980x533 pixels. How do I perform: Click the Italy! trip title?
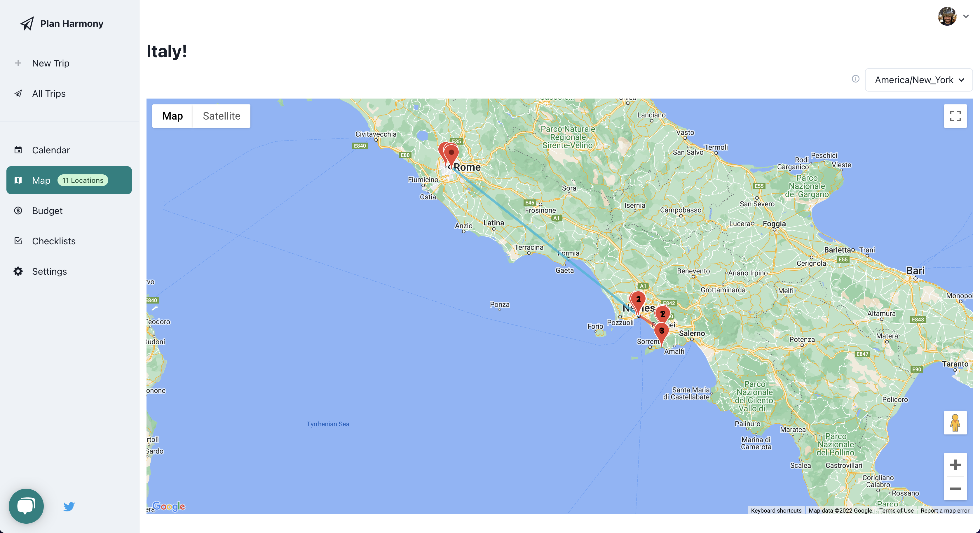pos(167,51)
